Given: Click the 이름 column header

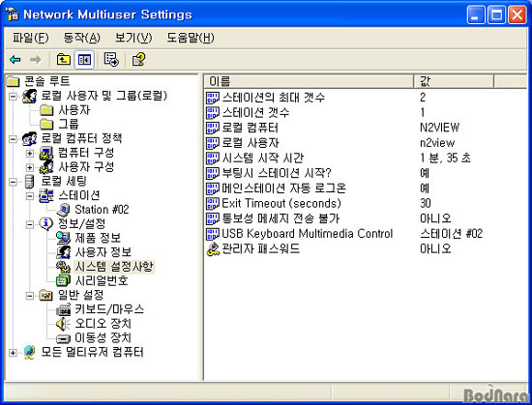Looking at the screenshot, I should [x=309, y=81].
